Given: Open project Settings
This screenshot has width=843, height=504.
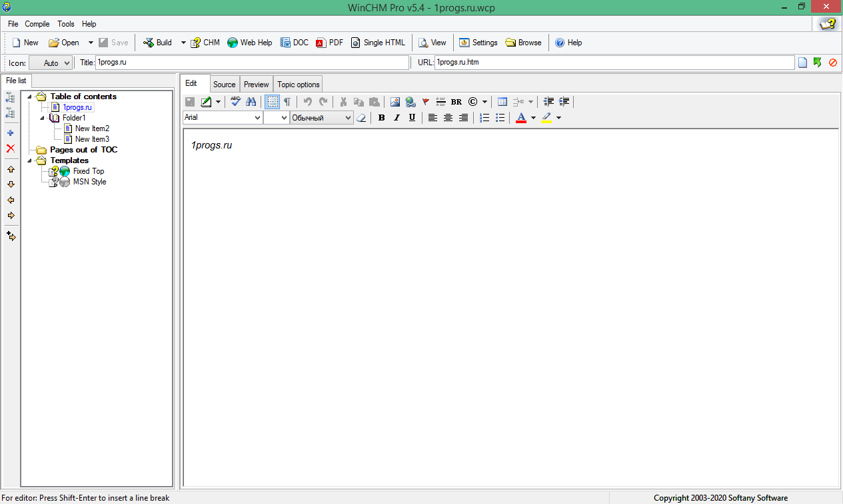Looking at the screenshot, I should pos(478,43).
